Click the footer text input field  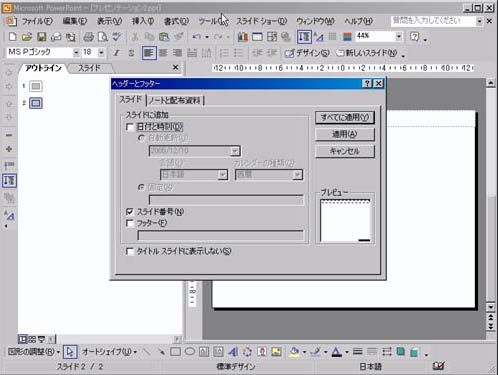221,235
